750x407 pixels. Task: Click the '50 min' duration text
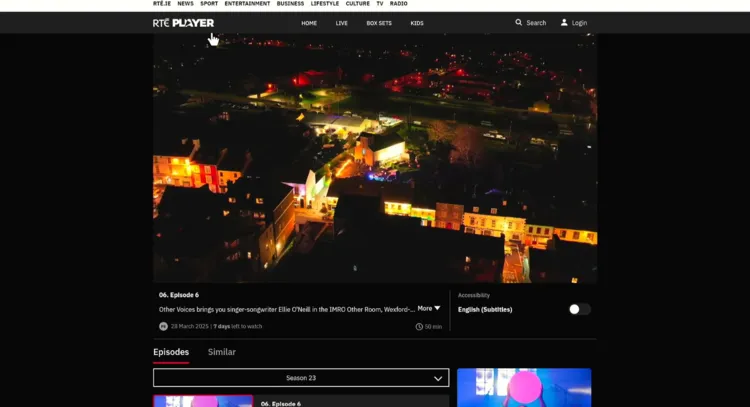(433, 327)
